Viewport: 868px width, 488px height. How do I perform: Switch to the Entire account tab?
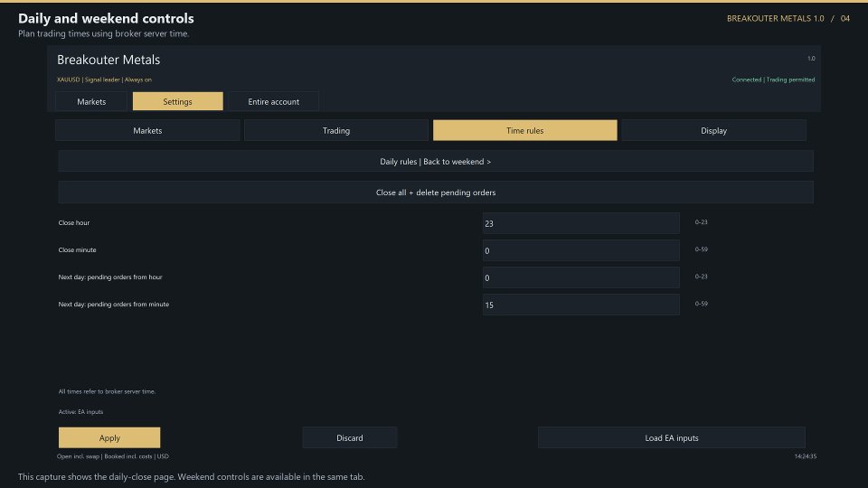coord(273,101)
